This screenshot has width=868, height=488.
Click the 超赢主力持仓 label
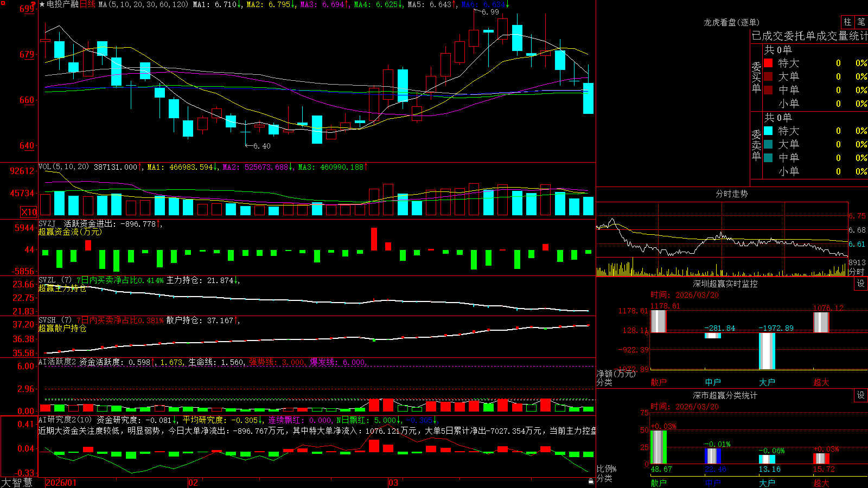pyautogui.click(x=62, y=288)
